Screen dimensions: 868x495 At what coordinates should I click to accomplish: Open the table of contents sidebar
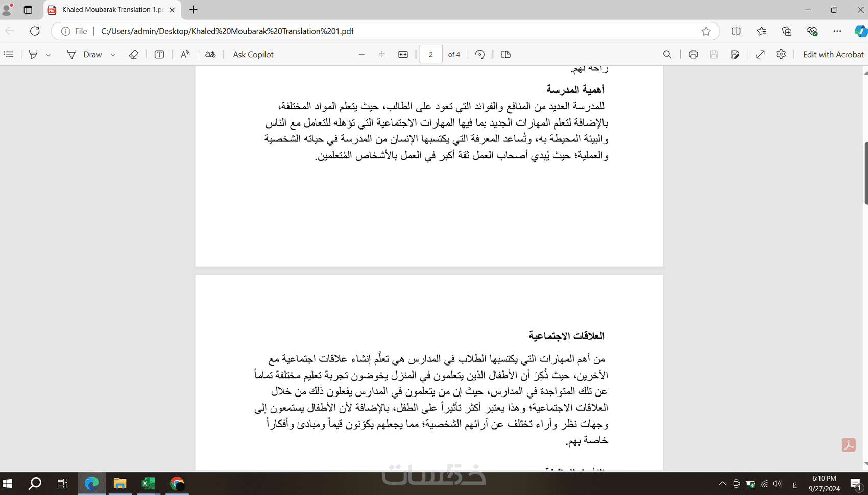(x=9, y=54)
